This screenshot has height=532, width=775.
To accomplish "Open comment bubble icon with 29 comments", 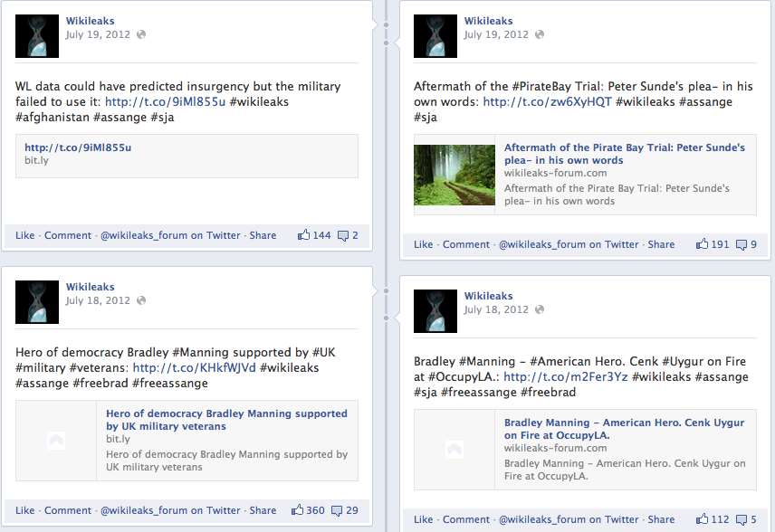I will 337,511.
